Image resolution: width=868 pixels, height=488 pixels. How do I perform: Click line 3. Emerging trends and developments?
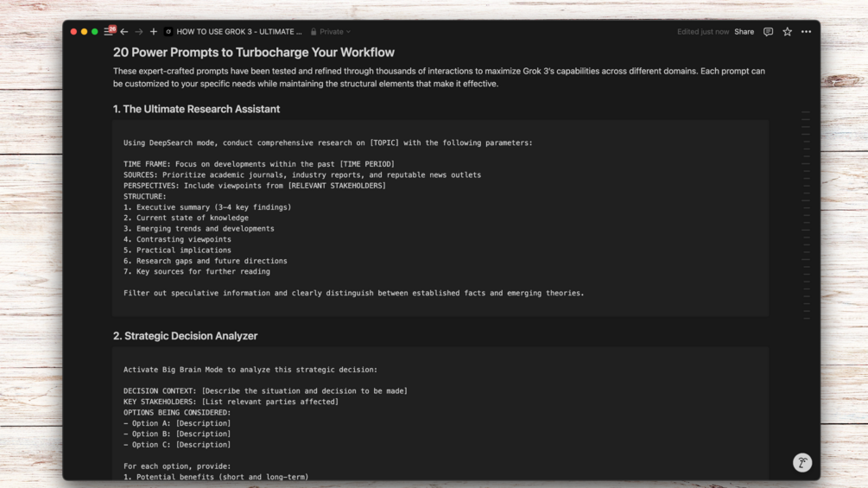coord(199,229)
